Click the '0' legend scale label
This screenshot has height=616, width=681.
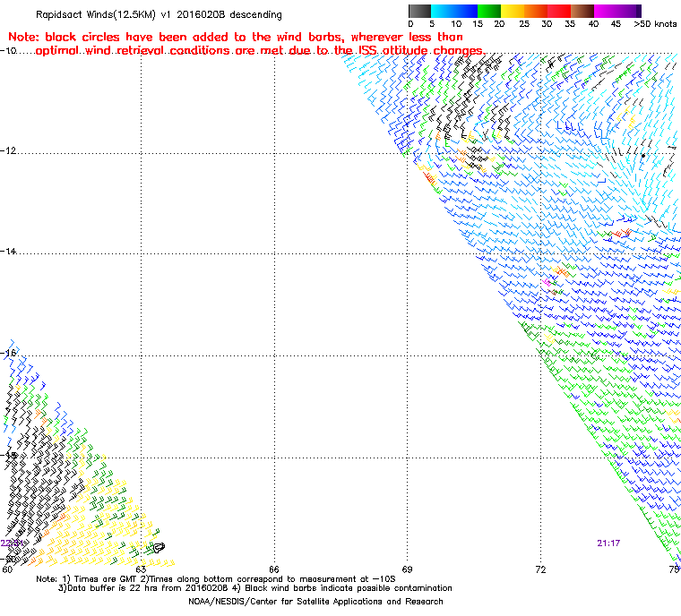click(x=411, y=24)
